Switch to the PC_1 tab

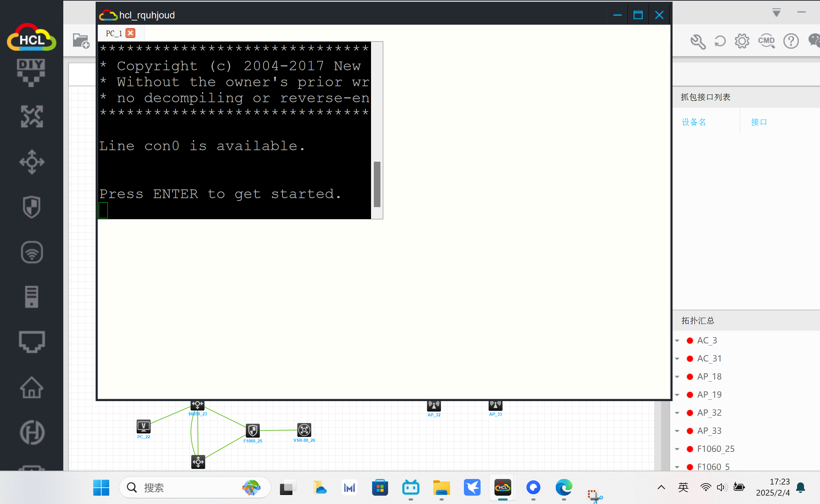coord(114,33)
